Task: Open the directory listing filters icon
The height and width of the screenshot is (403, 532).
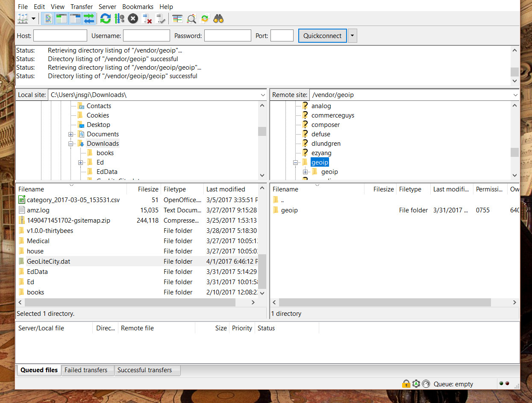Action: coord(177,19)
